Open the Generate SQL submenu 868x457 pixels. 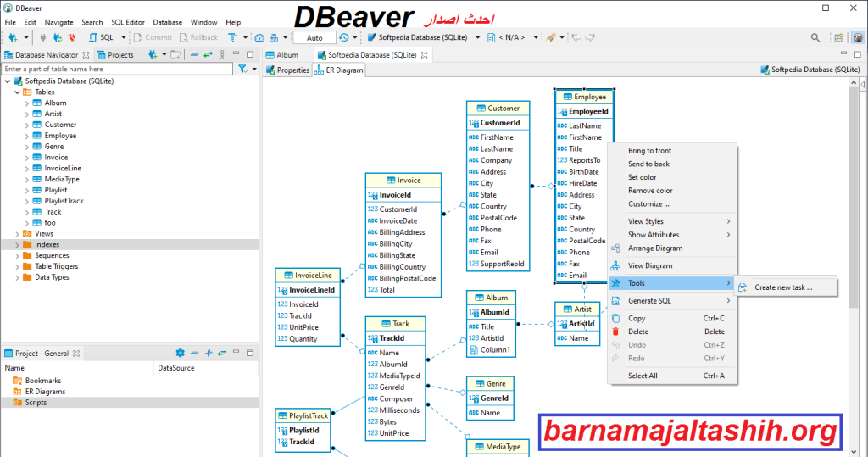point(672,301)
